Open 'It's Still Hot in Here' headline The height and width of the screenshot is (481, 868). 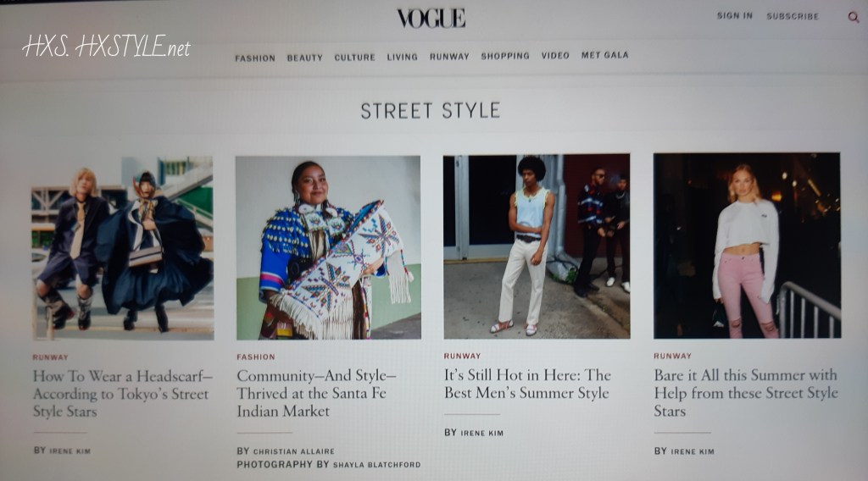[x=527, y=384]
